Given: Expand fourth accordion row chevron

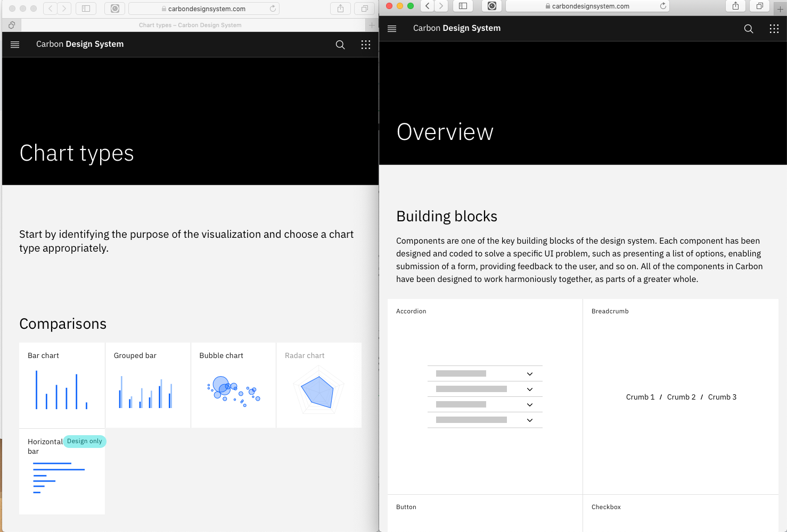Looking at the screenshot, I should [530, 420].
